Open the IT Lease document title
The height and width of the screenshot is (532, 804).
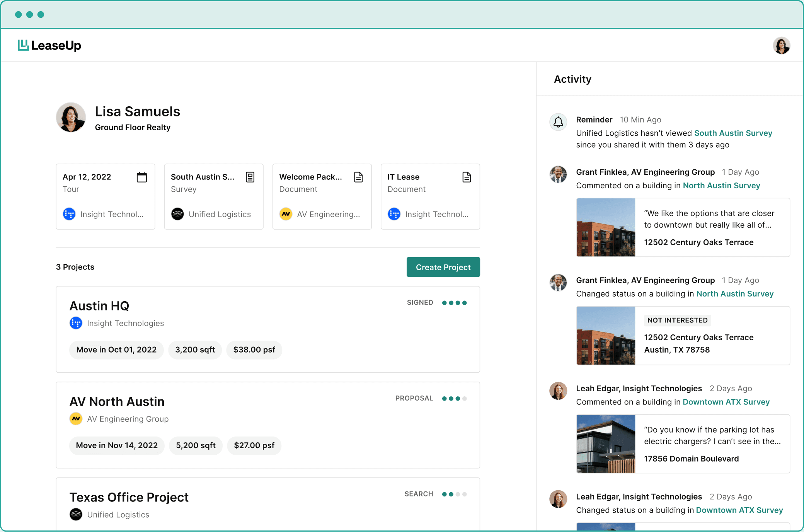(x=403, y=177)
